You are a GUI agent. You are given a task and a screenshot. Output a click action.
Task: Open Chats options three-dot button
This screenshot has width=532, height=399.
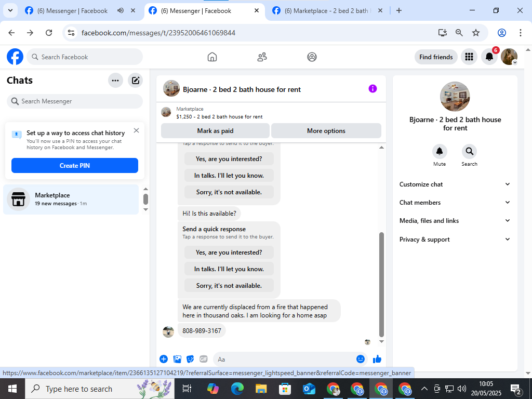pyautogui.click(x=115, y=81)
